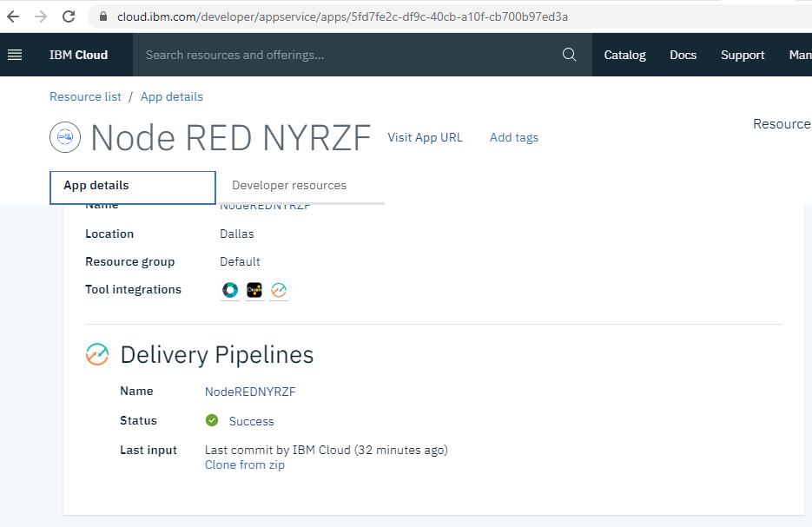Open the Success pipeline status link

[x=251, y=421]
